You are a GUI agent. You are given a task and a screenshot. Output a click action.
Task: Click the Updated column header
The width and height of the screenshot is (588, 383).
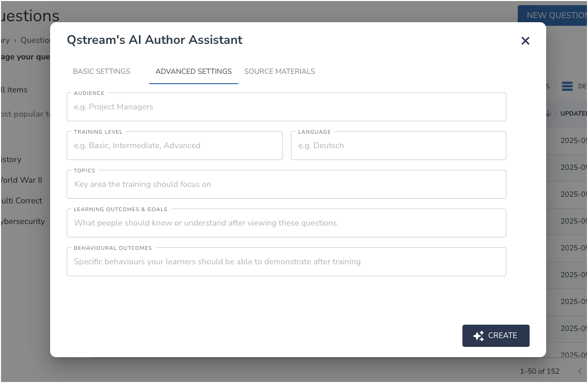(574, 113)
